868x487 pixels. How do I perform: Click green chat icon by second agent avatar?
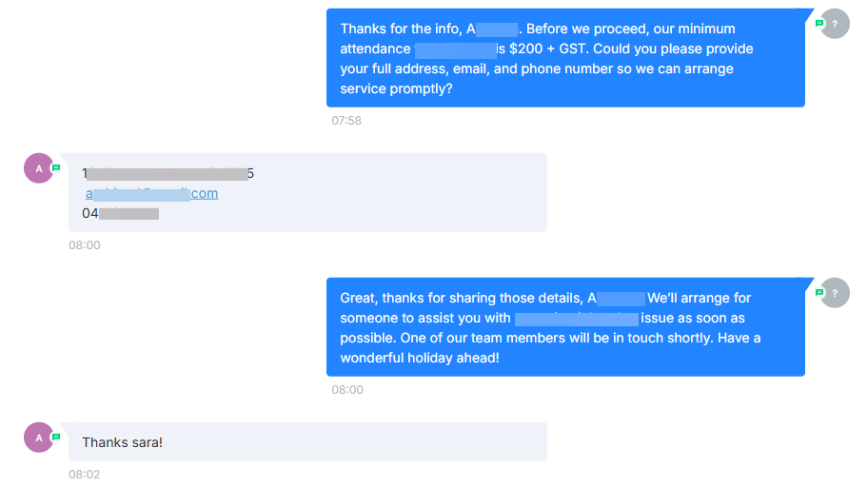coord(819,292)
